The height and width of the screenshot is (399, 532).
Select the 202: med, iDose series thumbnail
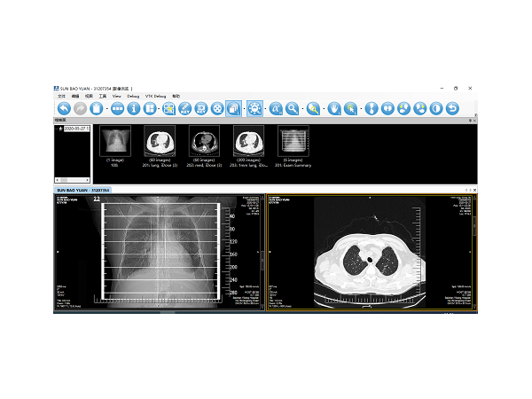pos(203,141)
